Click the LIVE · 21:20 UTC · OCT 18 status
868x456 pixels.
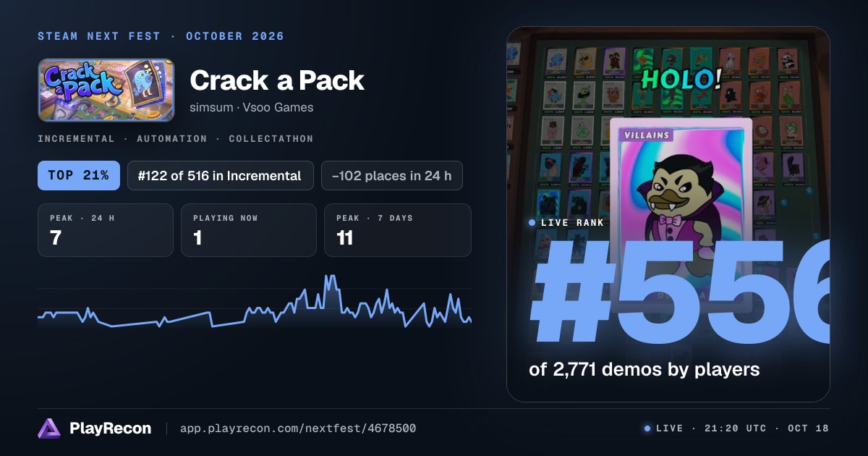click(x=736, y=428)
